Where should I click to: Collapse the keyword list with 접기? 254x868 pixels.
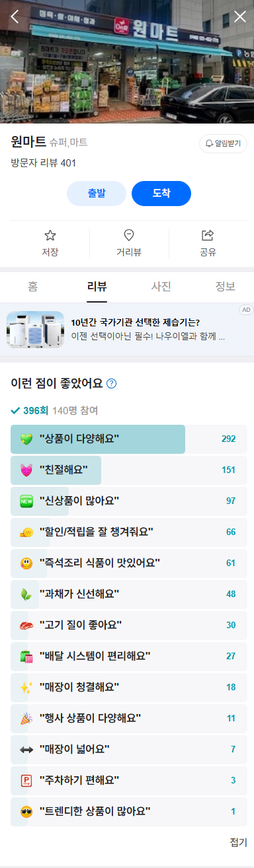238,842
